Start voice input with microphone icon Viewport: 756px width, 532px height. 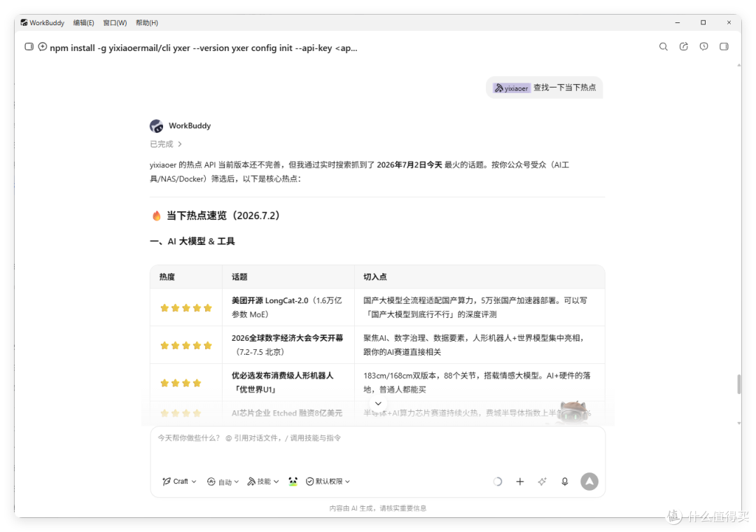[x=565, y=482]
